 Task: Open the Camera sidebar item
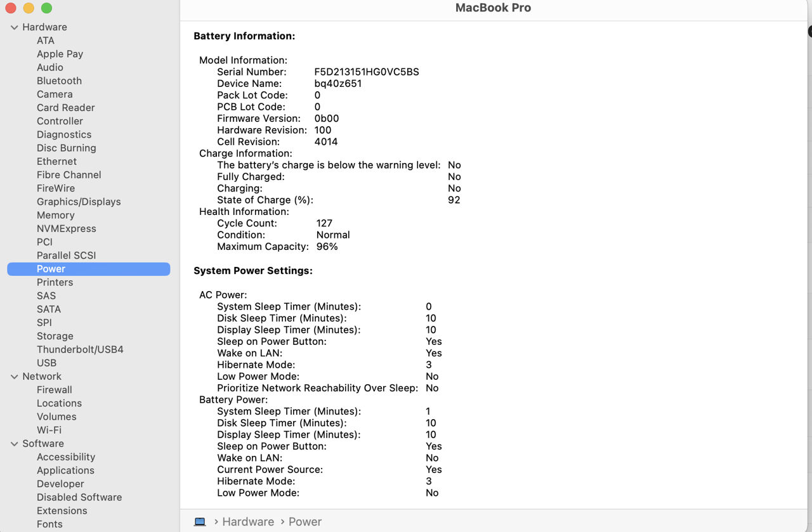(55, 94)
